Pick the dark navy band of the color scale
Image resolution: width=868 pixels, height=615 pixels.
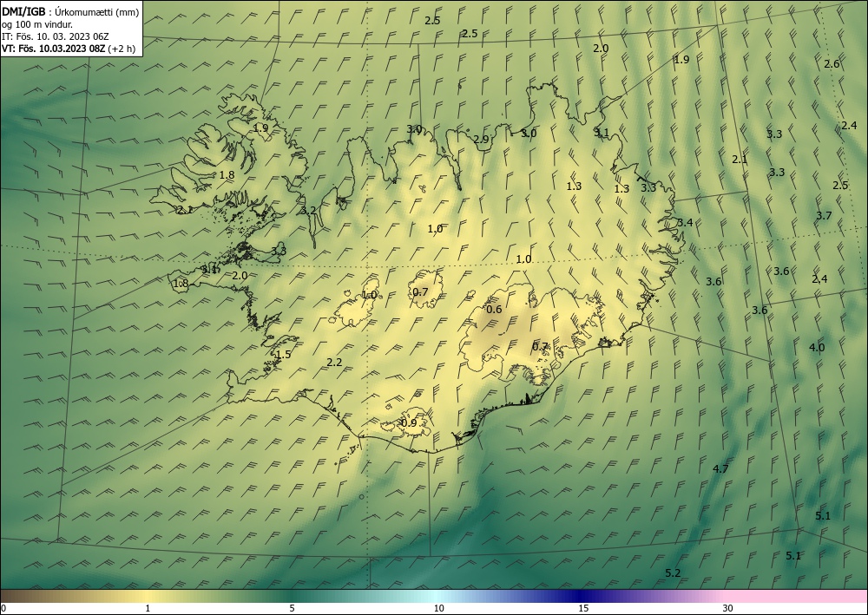[578, 596]
